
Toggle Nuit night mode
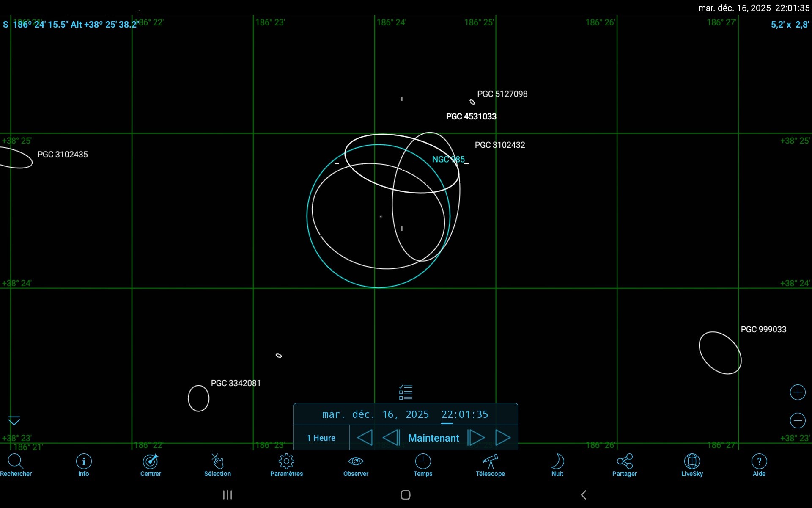(557, 465)
